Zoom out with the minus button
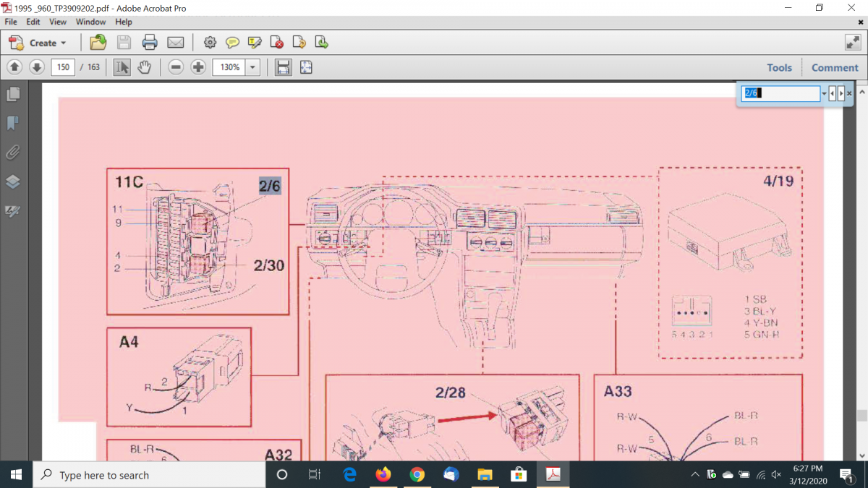This screenshot has height=488, width=868. click(176, 67)
